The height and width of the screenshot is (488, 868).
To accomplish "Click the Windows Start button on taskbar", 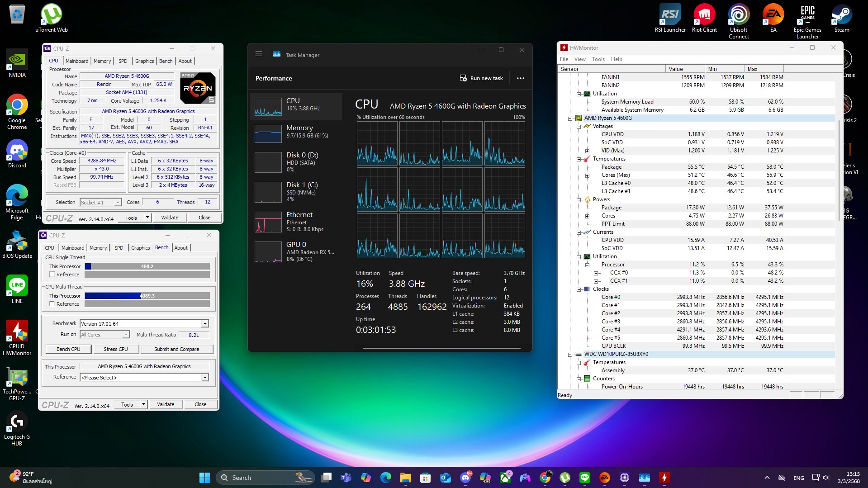I will pyautogui.click(x=204, y=478).
